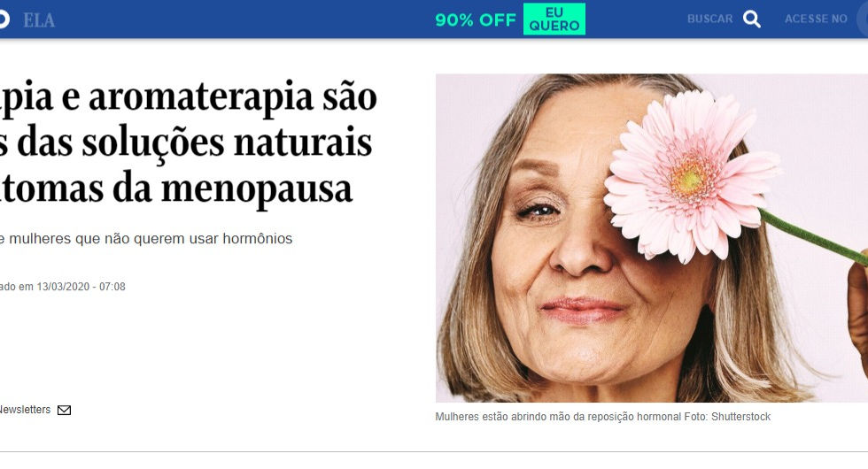This screenshot has height=469, width=868.
Task: Click the words soluções naturais in headline
Action: point(227,142)
